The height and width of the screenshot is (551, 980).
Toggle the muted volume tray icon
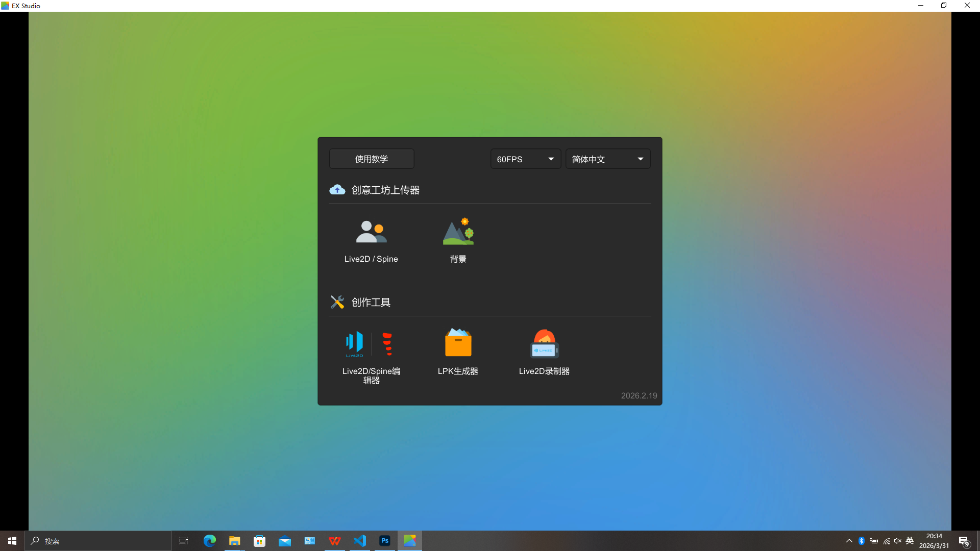point(898,541)
